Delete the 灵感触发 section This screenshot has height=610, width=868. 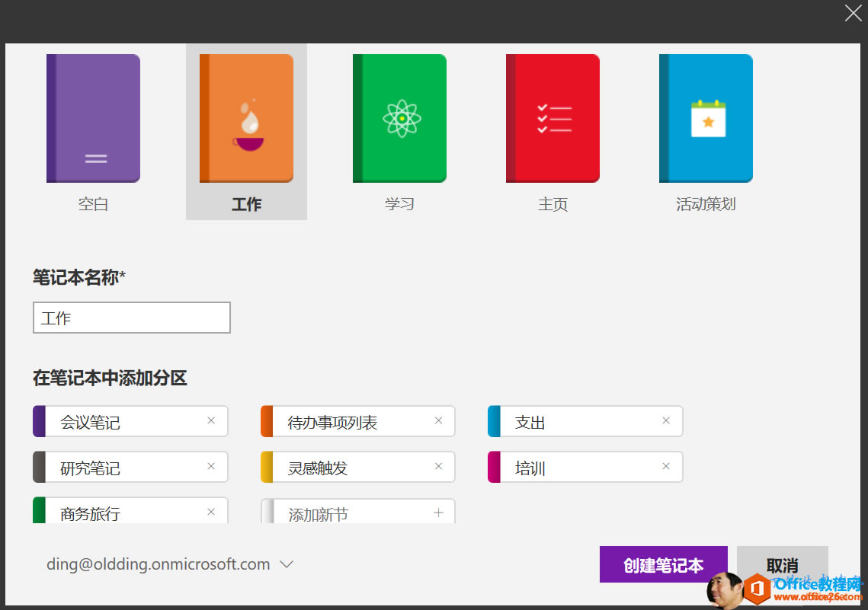point(438,466)
